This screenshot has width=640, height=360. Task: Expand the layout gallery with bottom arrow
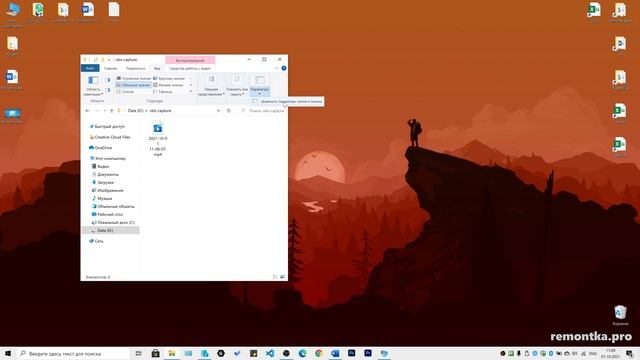(x=191, y=91)
